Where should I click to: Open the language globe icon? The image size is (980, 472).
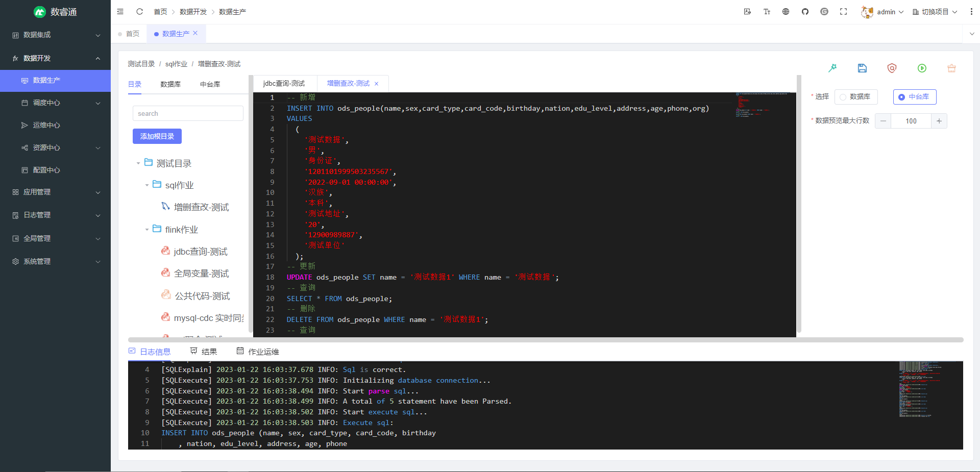coord(786,11)
